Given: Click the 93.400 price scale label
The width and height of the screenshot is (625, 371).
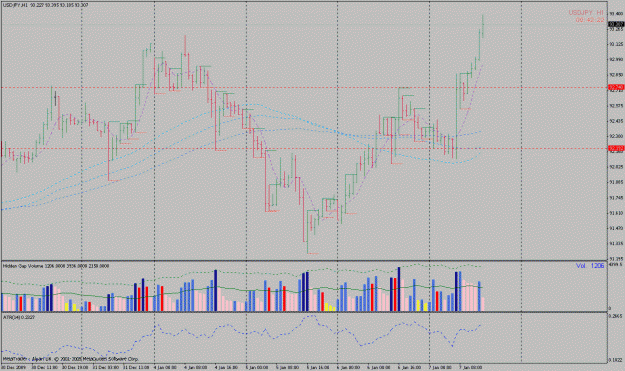Looking at the screenshot, I should click(x=616, y=14).
